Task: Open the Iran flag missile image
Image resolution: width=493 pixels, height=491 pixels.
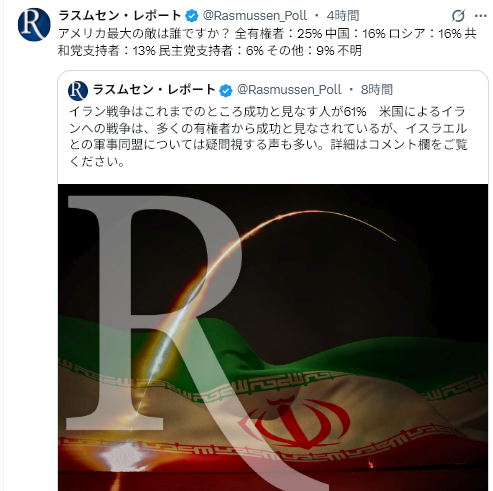Action: pos(273,337)
